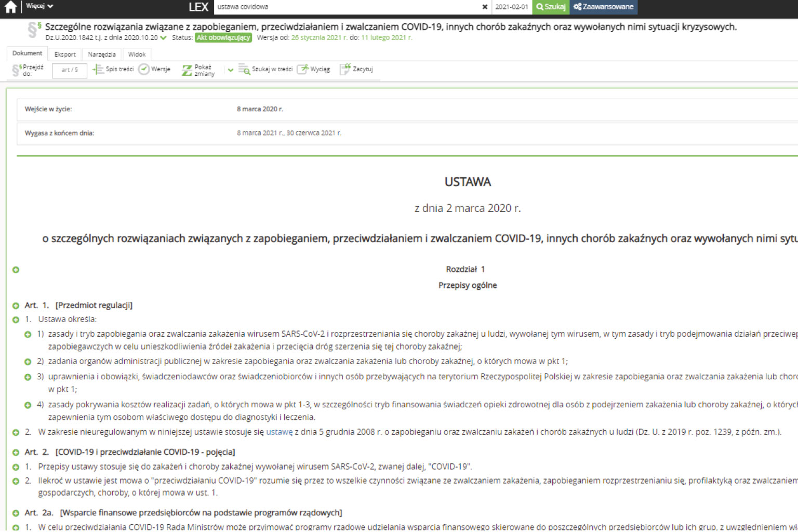
Task: Click the art / § go-to input field
Action: (x=69, y=70)
